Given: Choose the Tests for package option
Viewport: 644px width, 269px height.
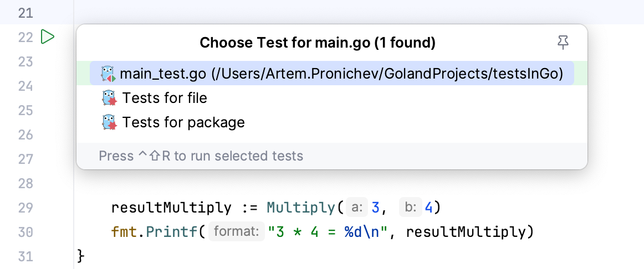Looking at the screenshot, I should [x=183, y=122].
